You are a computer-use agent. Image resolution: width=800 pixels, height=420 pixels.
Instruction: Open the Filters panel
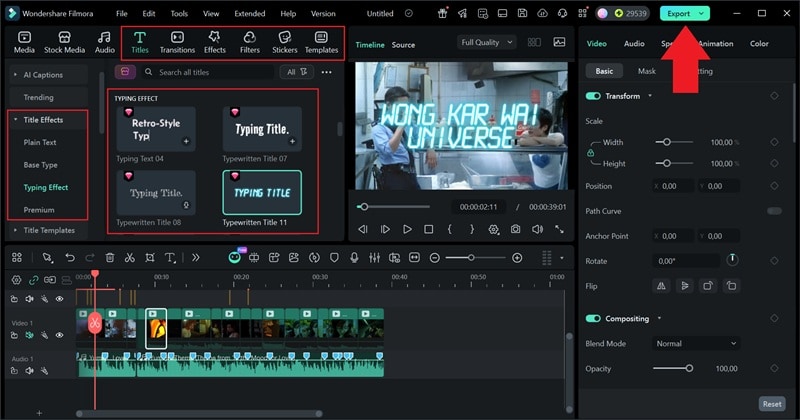(249, 42)
